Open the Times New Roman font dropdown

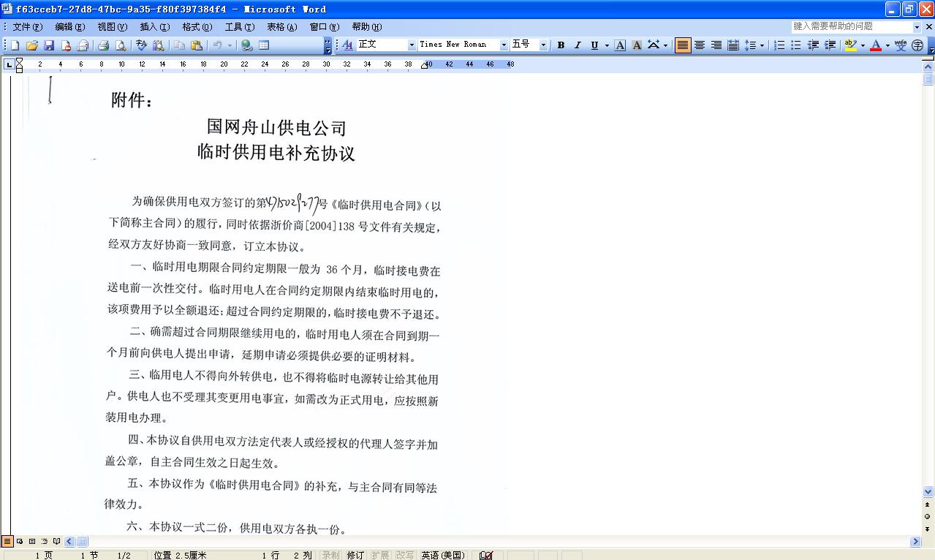coord(504,45)
